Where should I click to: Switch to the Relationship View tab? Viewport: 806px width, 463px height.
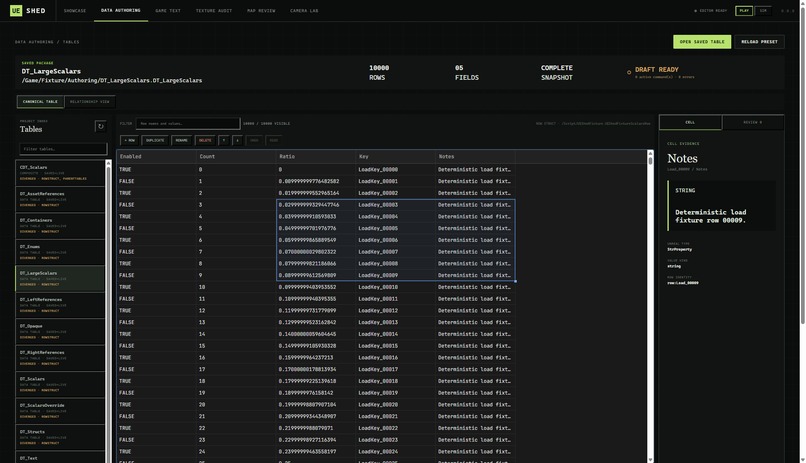(x=89, y=102)
